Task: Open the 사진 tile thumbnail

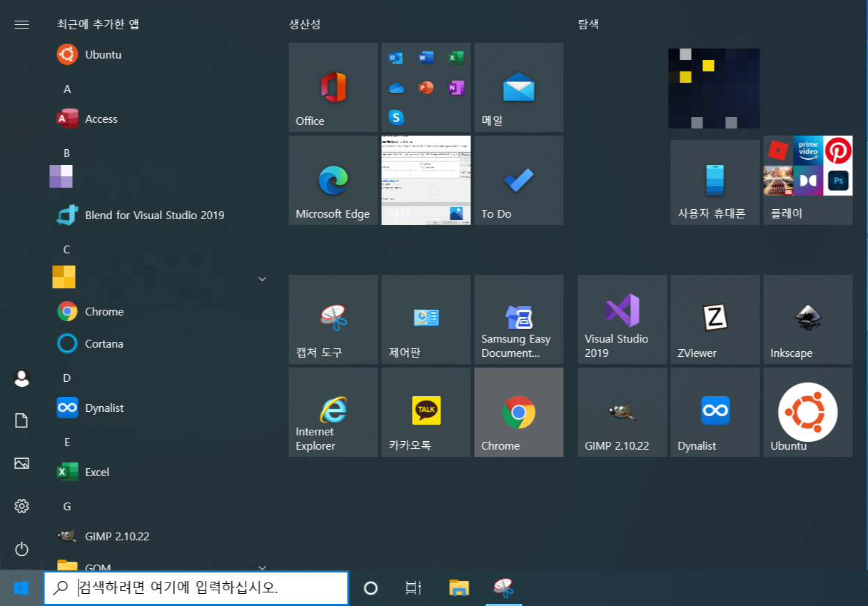Action: point(426,180)
